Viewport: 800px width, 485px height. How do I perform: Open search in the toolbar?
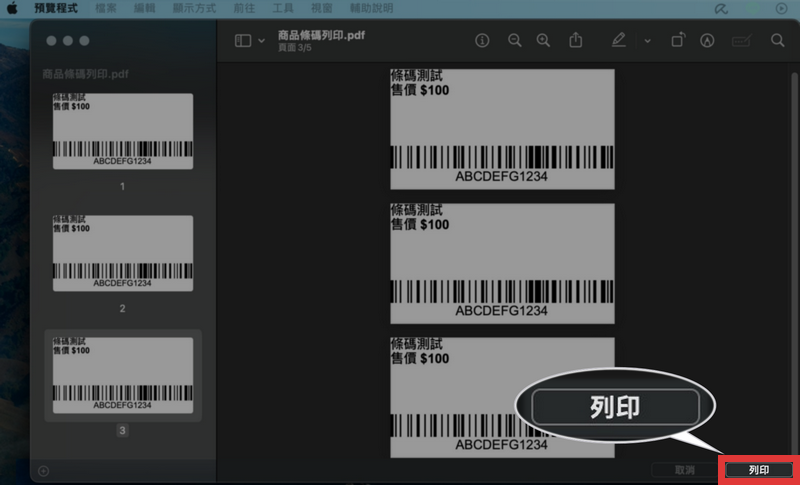tap(778, 40)
